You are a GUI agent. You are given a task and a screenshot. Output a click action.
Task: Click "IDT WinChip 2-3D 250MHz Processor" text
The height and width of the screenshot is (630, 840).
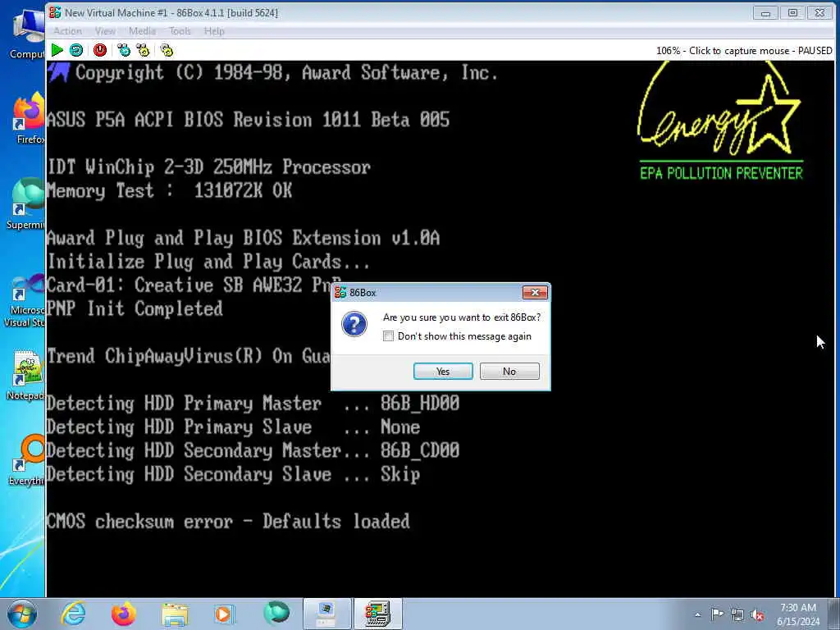(x=209, y=167)
